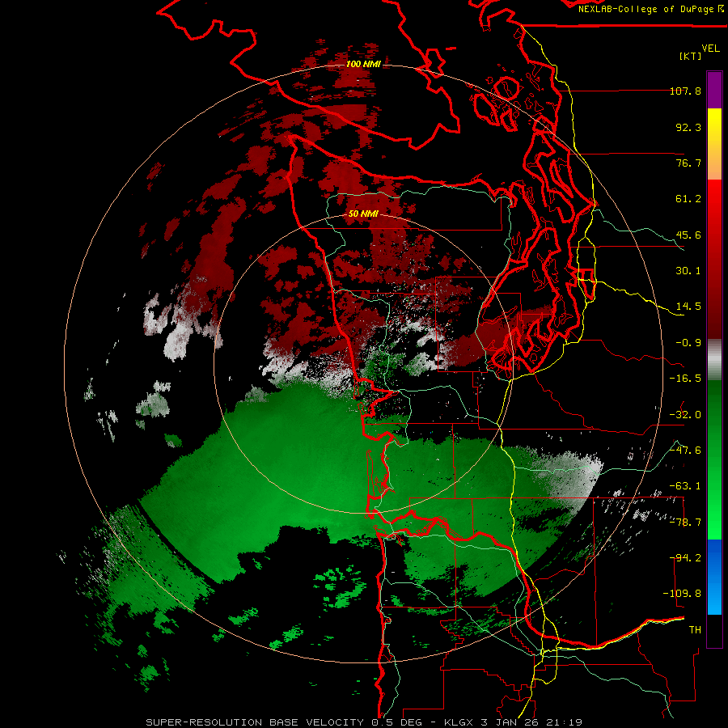Click the 92.3 velocity scale value

[x=688, y=127]
